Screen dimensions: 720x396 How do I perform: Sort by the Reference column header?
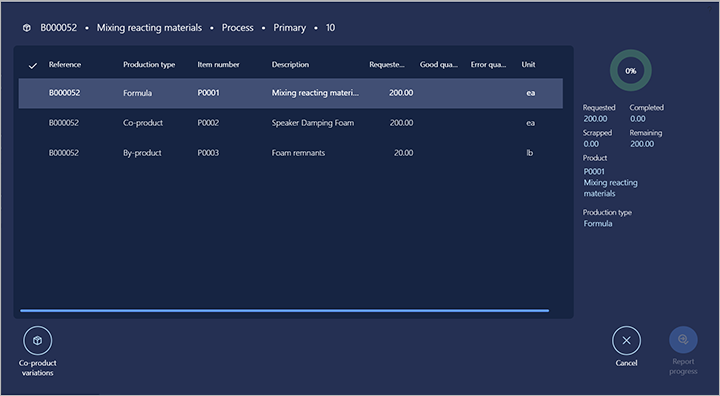click(x=65, y=65)
